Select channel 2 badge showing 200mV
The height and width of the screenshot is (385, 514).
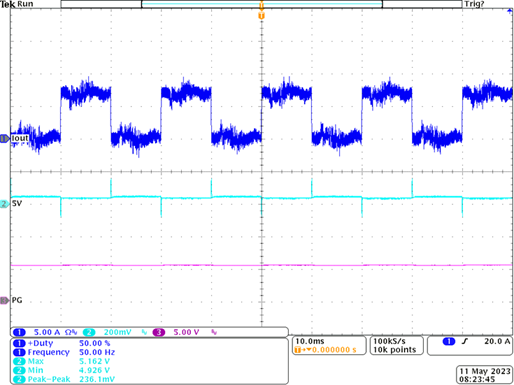(x=89, y=332)
